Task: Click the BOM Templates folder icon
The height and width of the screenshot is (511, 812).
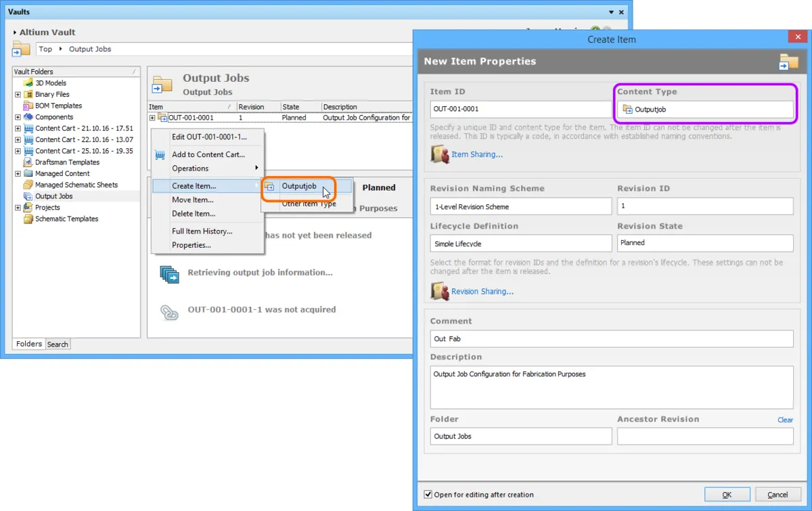Action: tap(28, 106)
